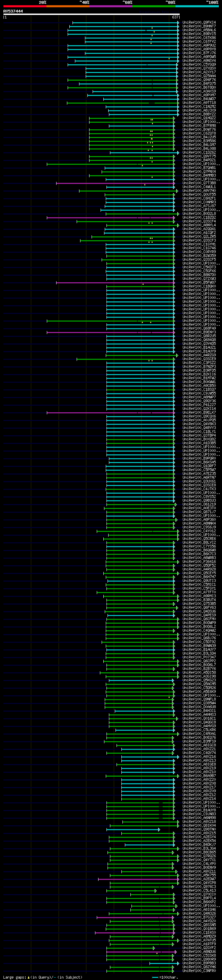The width and height of the screenshot is (222, 980).
Task: Click UniRef100_B3M586 label
Action: coord(199,141)
